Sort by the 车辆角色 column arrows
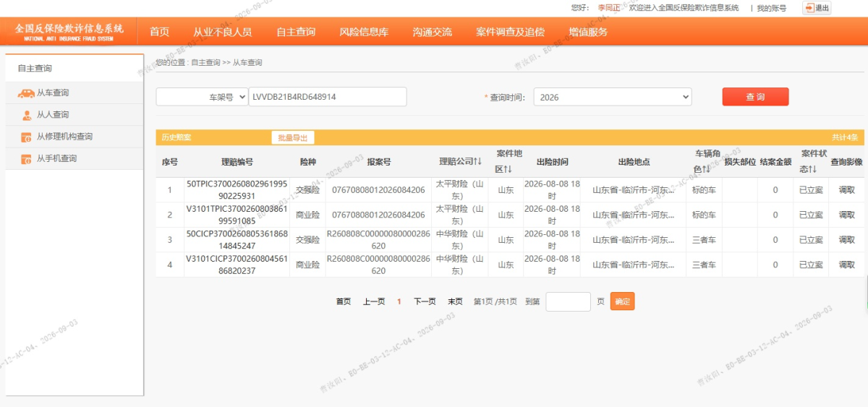868x407 pixels. pos(706,169)
